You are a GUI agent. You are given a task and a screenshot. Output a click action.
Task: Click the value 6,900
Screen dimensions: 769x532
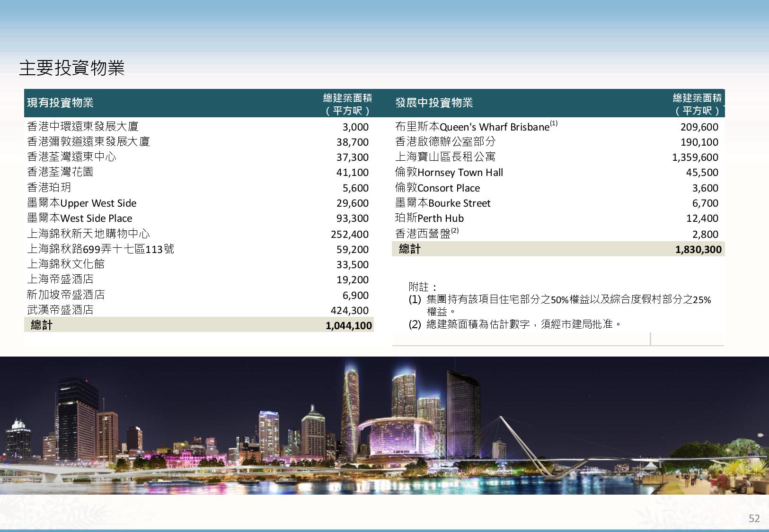click(355, 295)
